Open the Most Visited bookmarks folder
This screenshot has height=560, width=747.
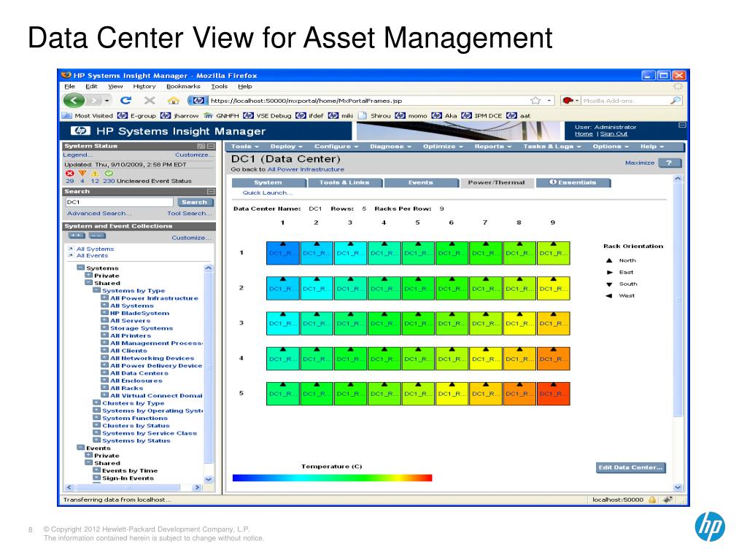88,116
